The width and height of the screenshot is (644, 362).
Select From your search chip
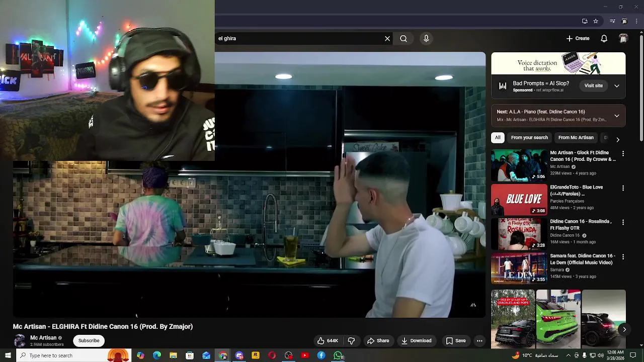tap(529, 137)
